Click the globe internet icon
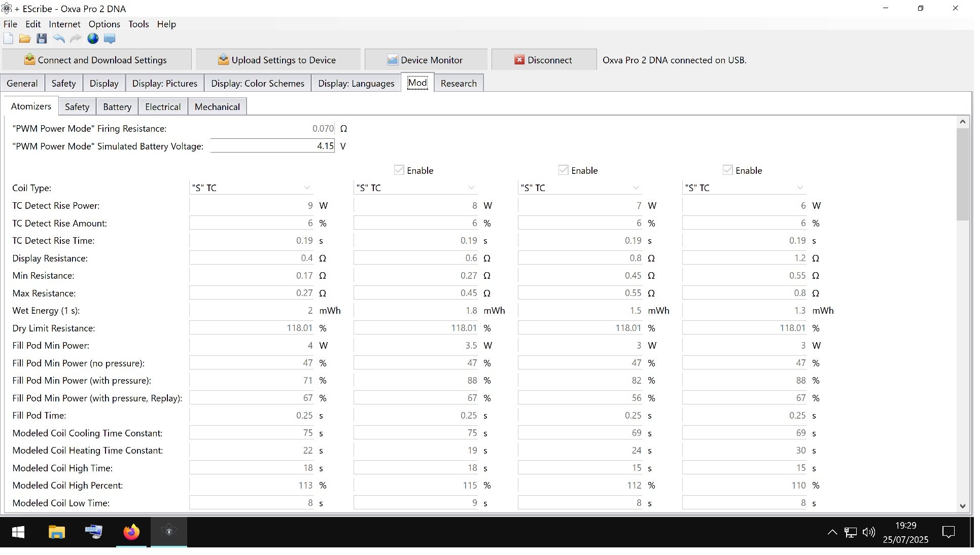The height and width of the screenshot is (555, 980). pyautogui.click(x=93, y=39)
